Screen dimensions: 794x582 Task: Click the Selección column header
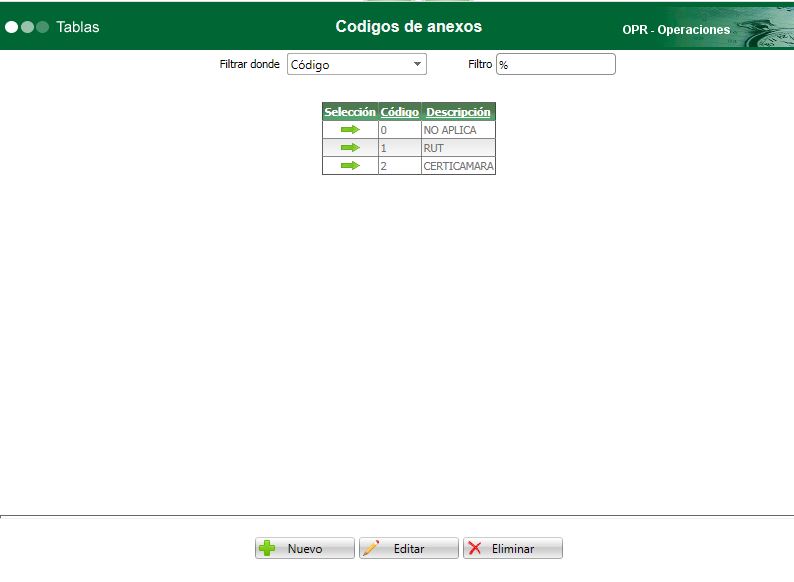pos(350,112)
